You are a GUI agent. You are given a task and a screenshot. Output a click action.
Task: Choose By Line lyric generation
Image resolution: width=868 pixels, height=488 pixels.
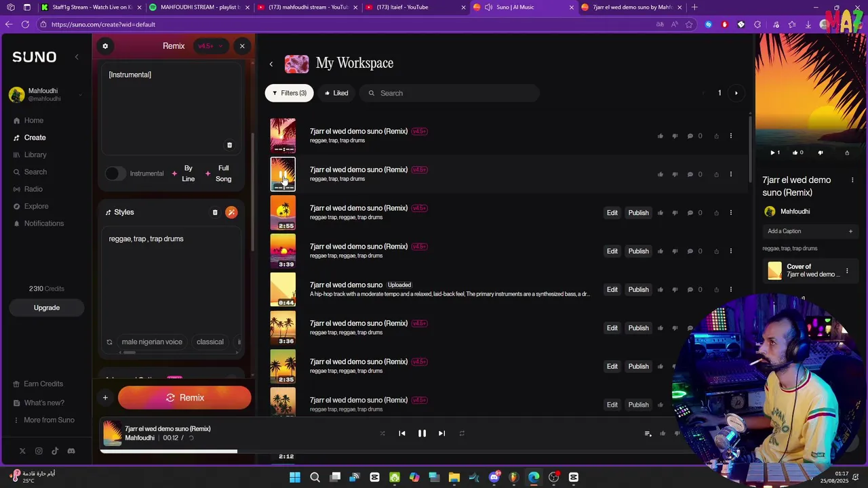[x=183, y=174]
